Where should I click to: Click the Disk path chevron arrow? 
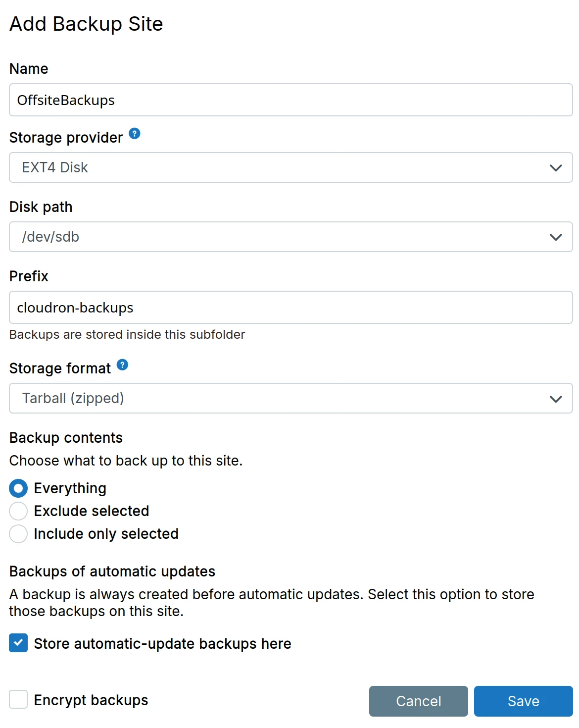556,237
